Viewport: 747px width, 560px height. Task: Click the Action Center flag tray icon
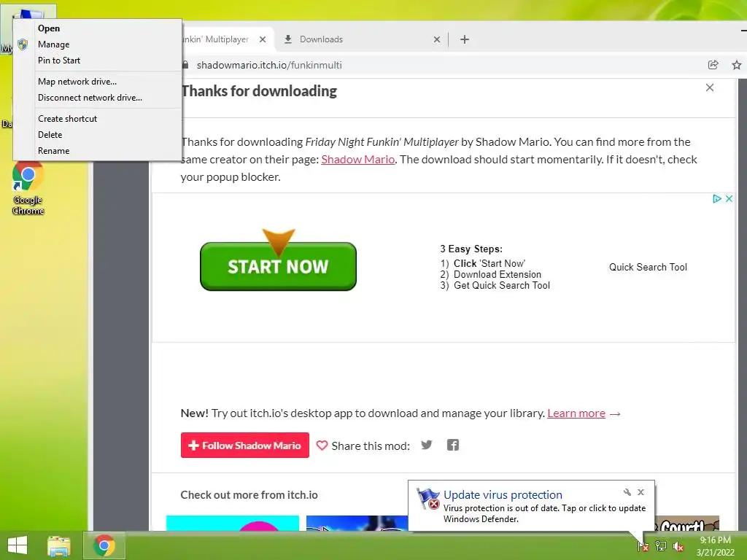[643, 546]
